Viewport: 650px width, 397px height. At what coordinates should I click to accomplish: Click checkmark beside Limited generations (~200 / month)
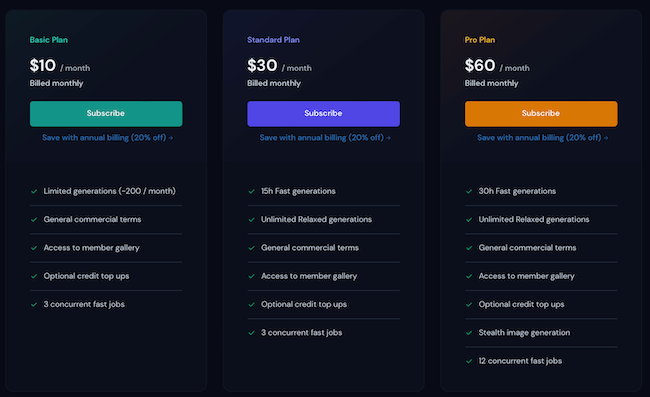click(x=34, y=191)
